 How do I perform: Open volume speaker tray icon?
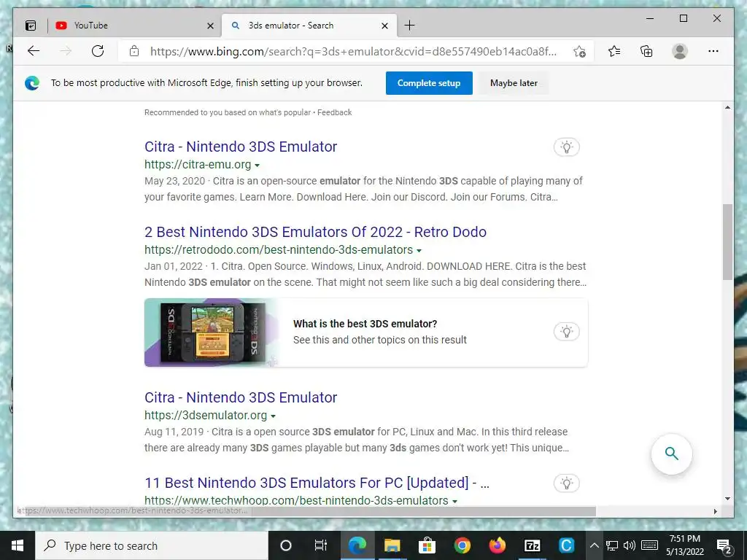pyautogui.click(x=630, y=545)
